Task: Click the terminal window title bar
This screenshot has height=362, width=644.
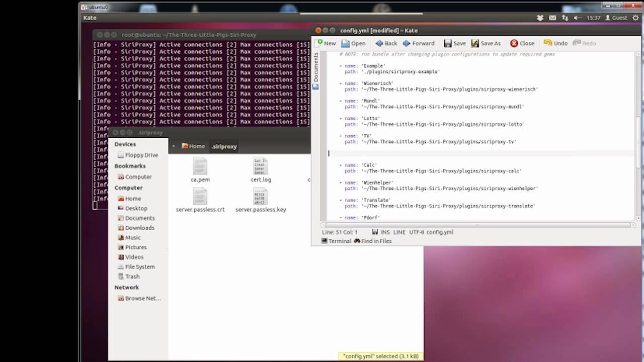Action: pyautogui.click(x=201, y=35)
